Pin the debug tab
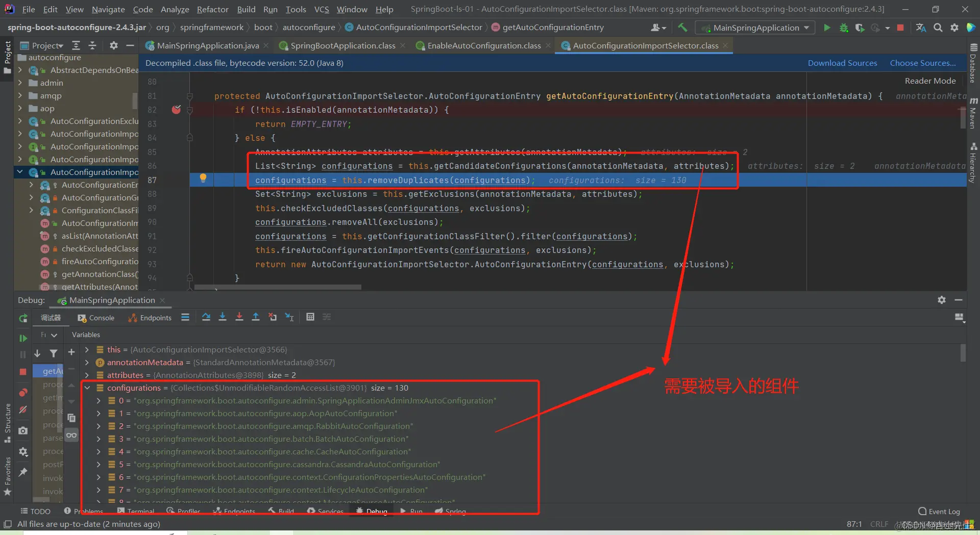 tap(23, 472)
